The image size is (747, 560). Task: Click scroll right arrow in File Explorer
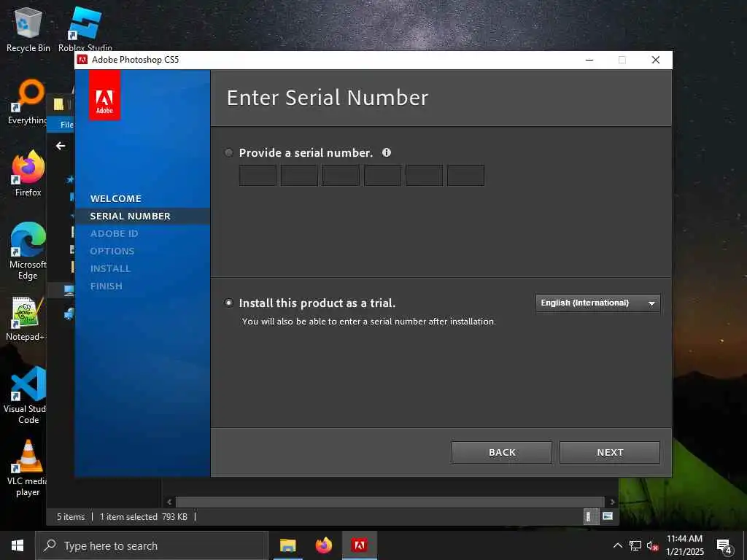[x=612, y=502]
